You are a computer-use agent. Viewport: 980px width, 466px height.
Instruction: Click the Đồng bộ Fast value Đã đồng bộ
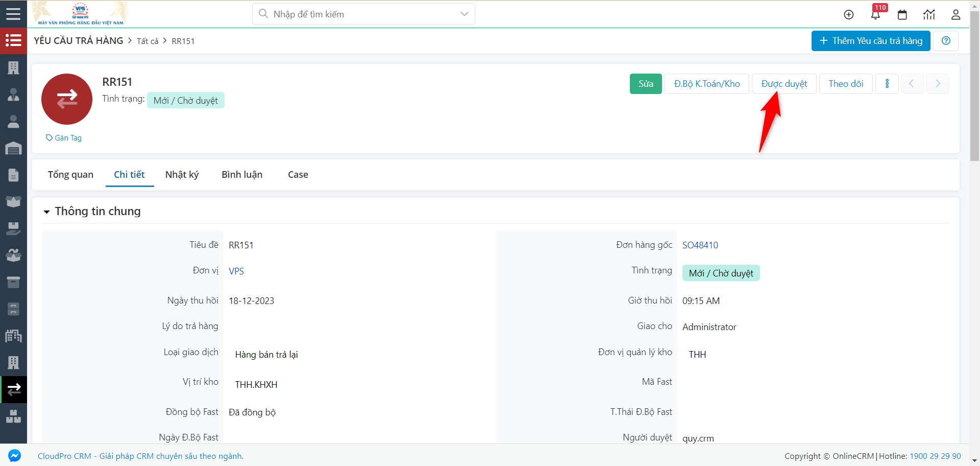[252, 412]
